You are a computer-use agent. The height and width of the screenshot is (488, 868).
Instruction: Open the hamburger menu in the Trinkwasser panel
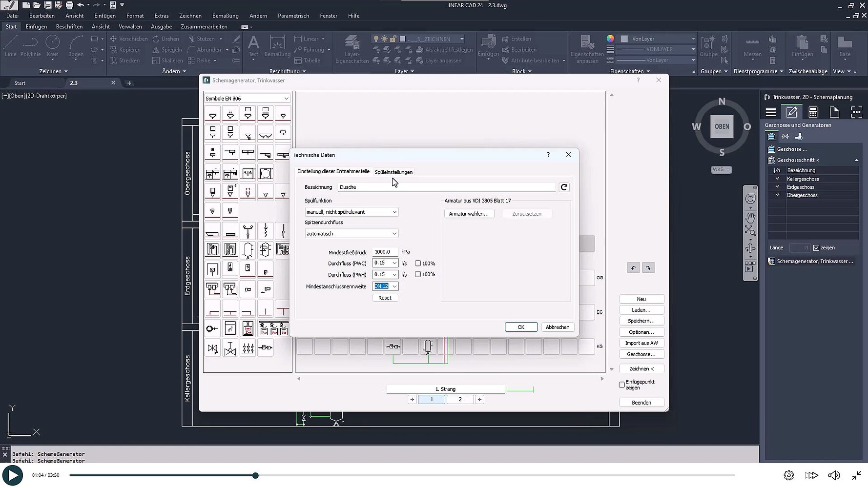point(771,112)
